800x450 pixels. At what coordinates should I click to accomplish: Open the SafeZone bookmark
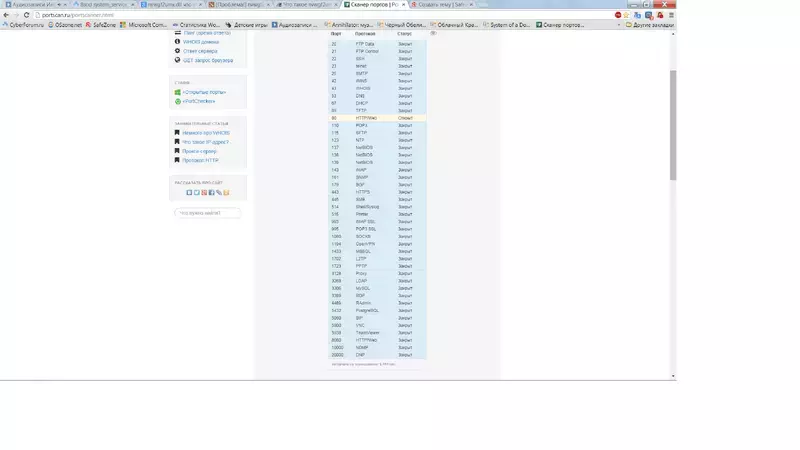[x=101, y=24]
